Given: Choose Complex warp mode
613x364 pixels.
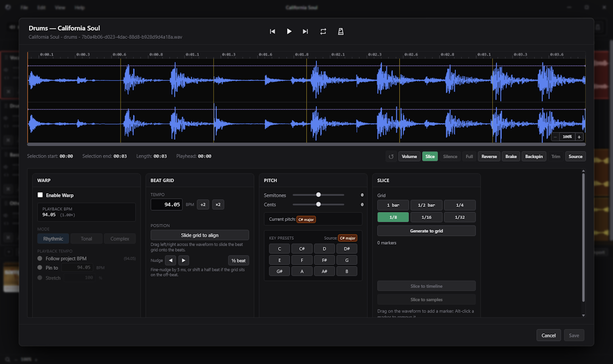Looking at the screenshot, I should (120, 239).
